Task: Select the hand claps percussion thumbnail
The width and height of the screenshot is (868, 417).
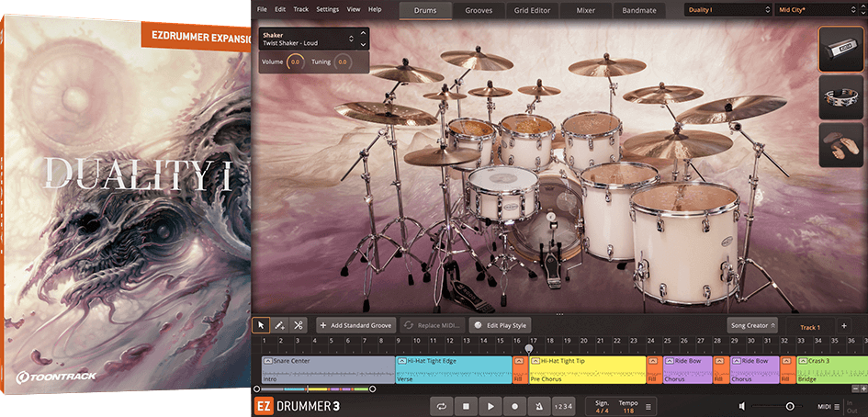Action: [840, 145]
